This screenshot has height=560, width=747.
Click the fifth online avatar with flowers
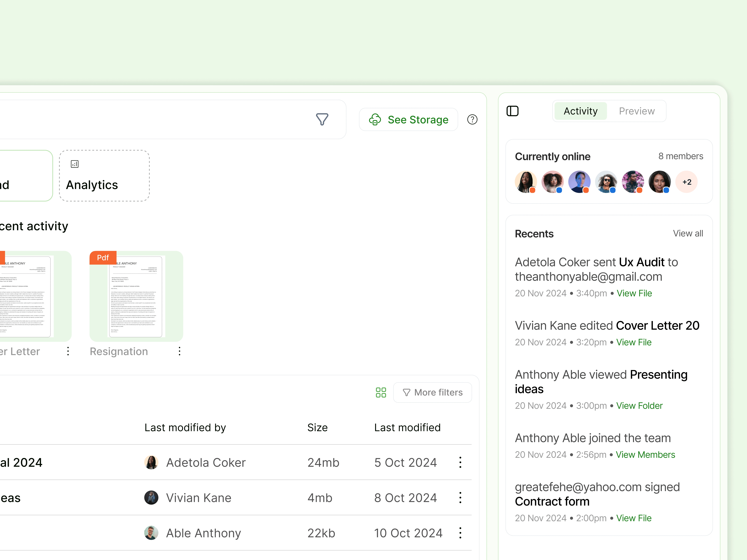tap(633, 182)
